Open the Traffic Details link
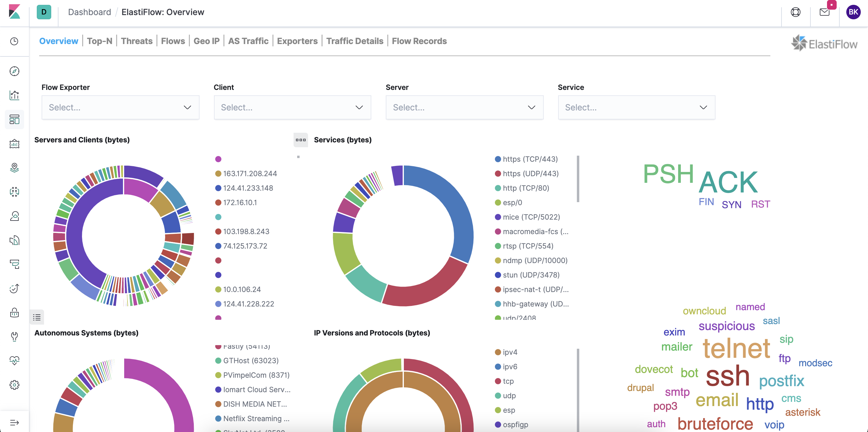This screenshot has width=868, height=432. pos(355,41)
